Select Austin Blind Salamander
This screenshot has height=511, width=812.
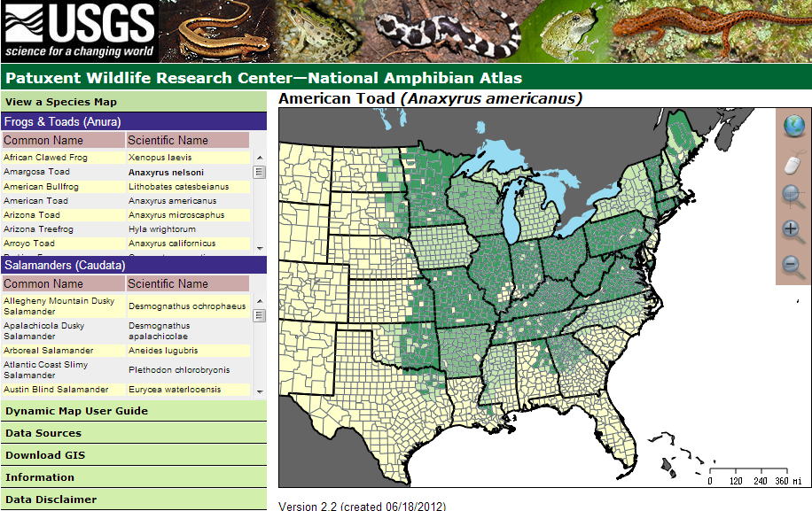click(x=56, y=390)
